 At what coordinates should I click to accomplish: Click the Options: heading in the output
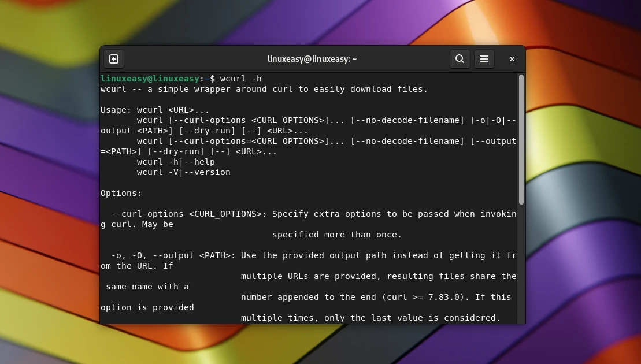tap(121, 193)
